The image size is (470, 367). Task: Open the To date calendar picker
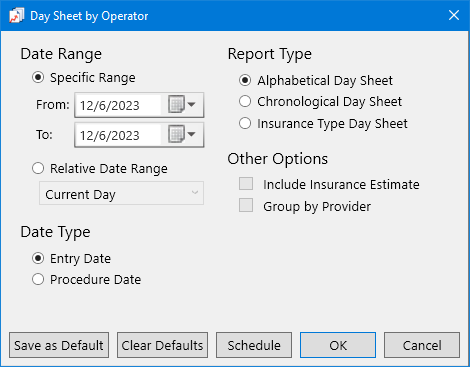pos(182,135)
